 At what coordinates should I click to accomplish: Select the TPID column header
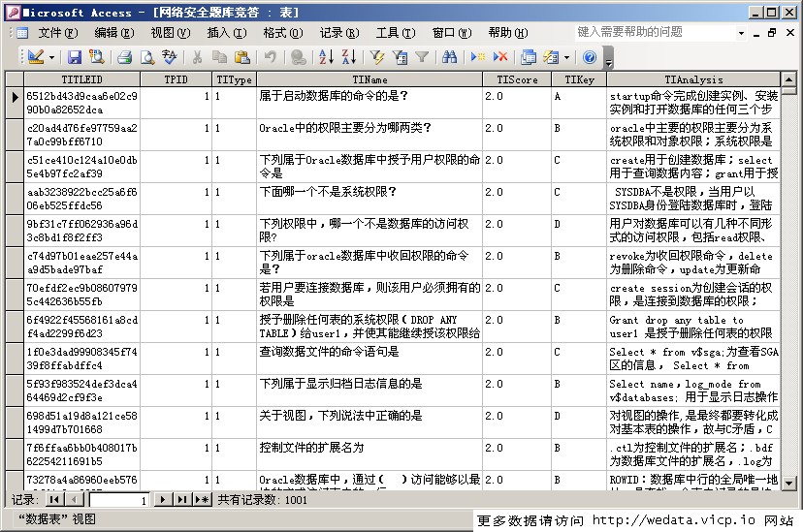[x=177, y=79]
